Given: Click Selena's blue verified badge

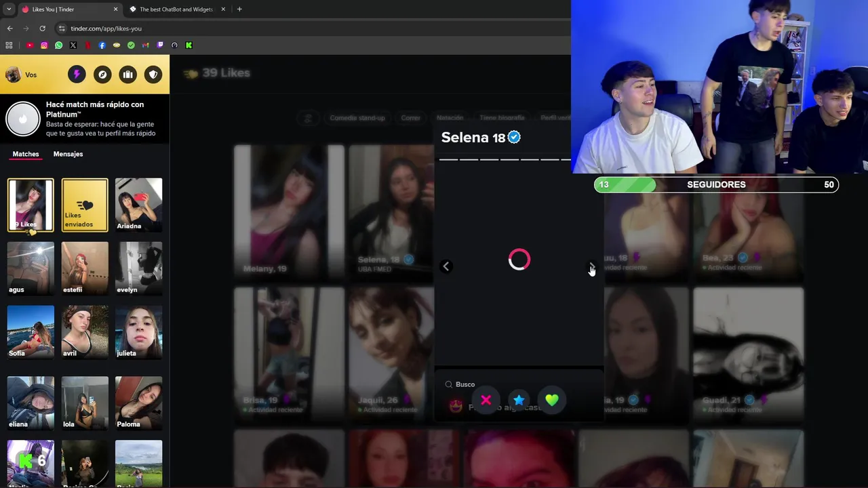Looking at the screenshot, I should (515, 138).
